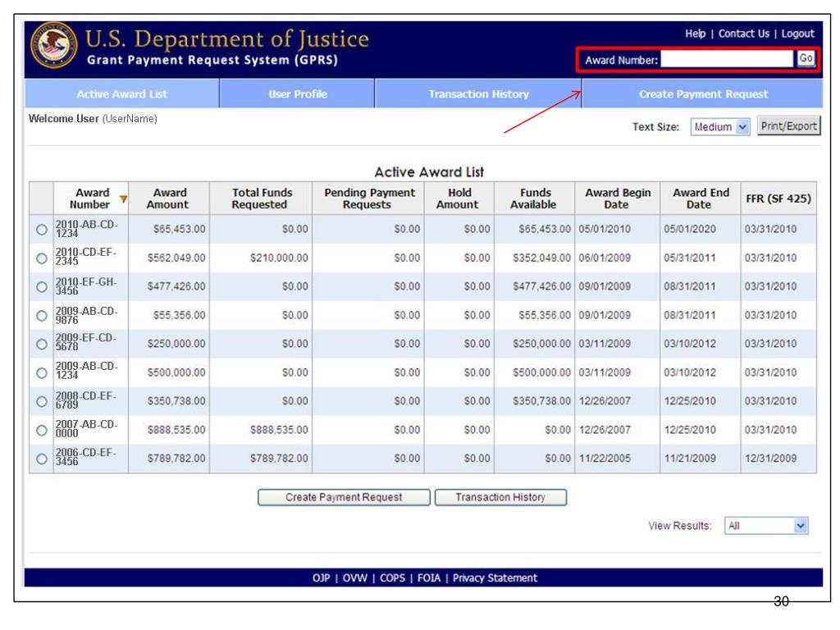Click the Award Begin Date column header
The image size is (840, 630).
pos(617,199)
